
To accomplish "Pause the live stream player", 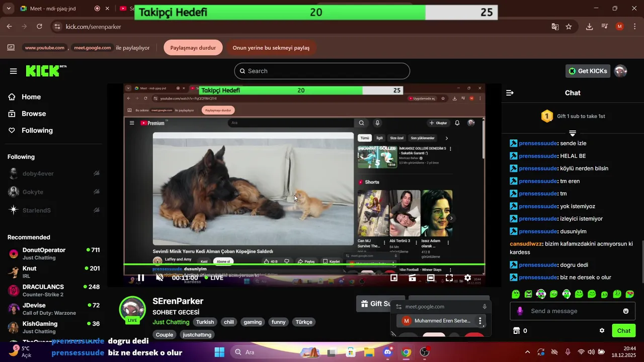I will [x=141, y=278].
